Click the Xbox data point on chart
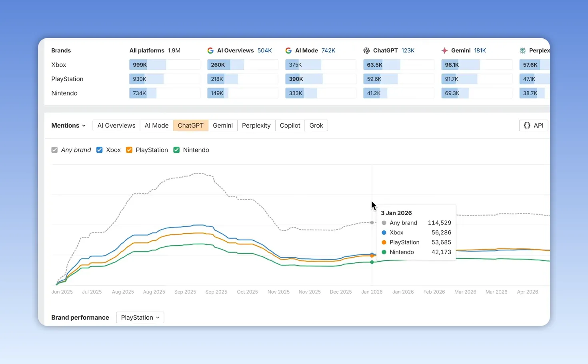This screenshot has height=364, width=588. click(x=372, y=254)
